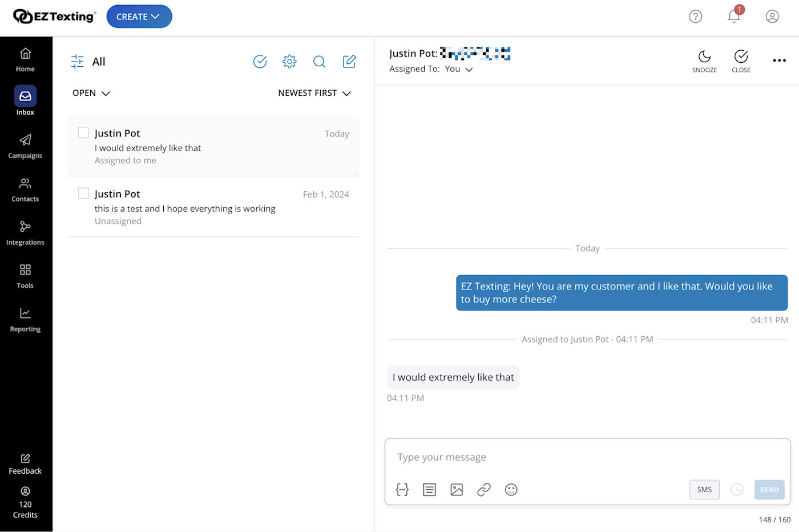
Task: View 120 Credits account balance
Action: coord(25,503)
